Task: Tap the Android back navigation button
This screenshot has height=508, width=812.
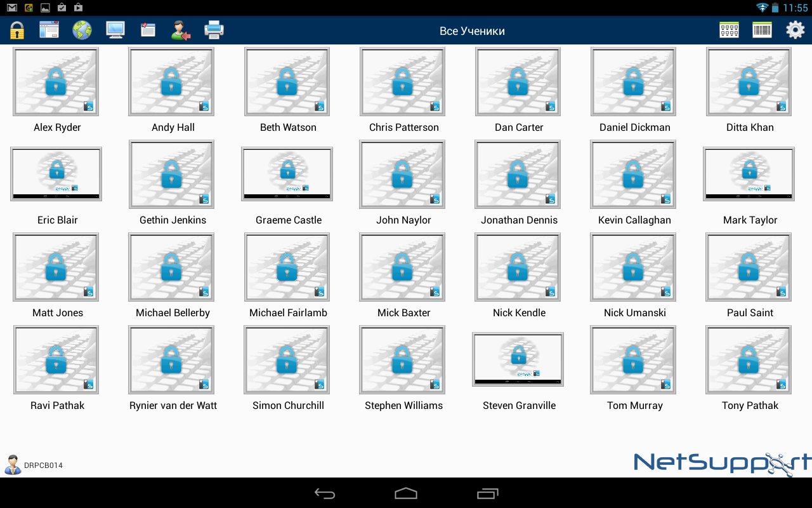Action: click(x=325, y=493)
